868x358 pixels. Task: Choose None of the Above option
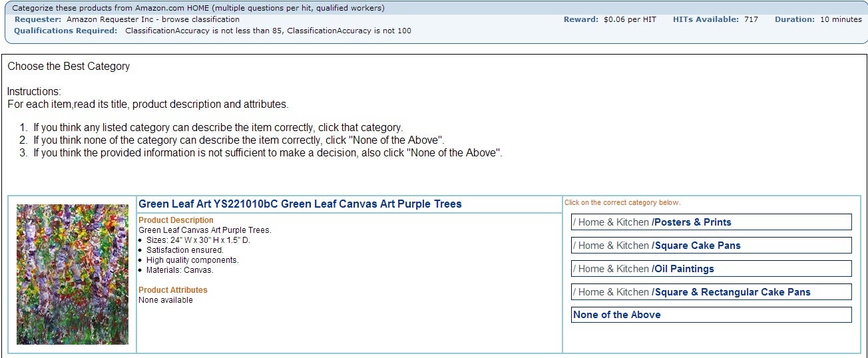click(711, 315)
